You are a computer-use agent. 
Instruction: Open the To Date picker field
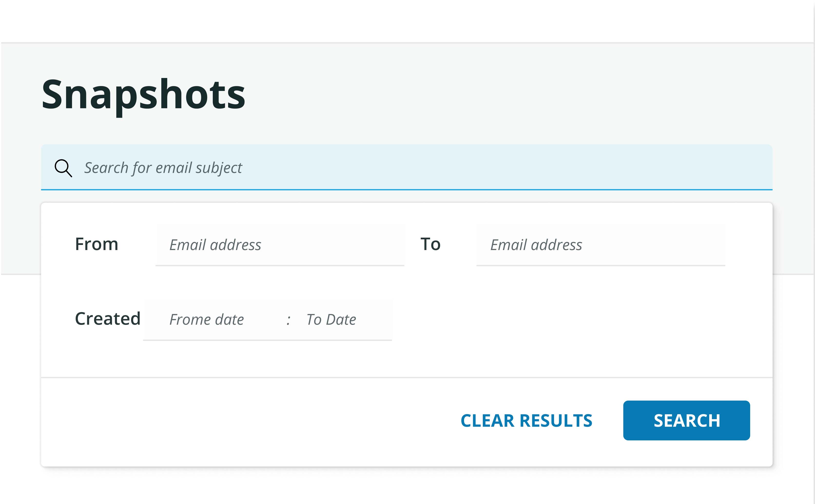pos(331,320)
